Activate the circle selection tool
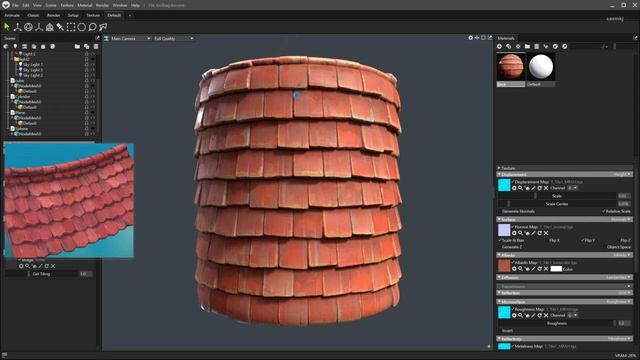The width and height of the screenshot is (640, 360). pyautogui.click(x=82, y=27)
